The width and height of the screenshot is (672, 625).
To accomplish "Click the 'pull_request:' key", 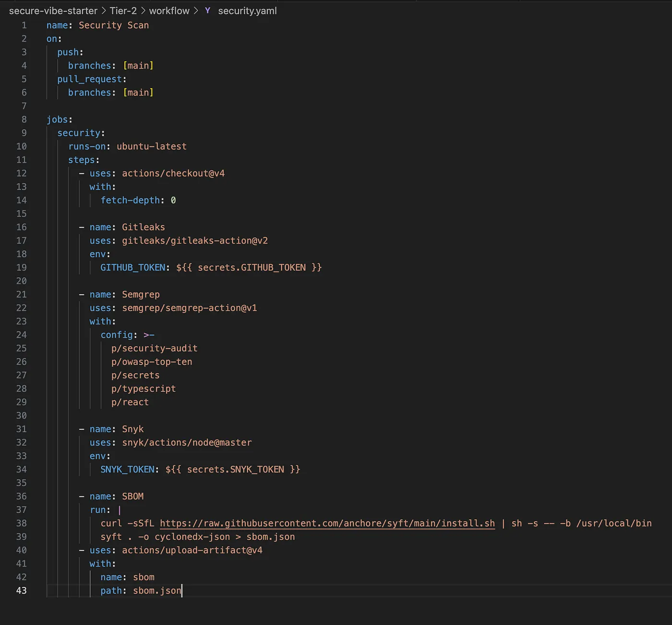I will [92, 79].
